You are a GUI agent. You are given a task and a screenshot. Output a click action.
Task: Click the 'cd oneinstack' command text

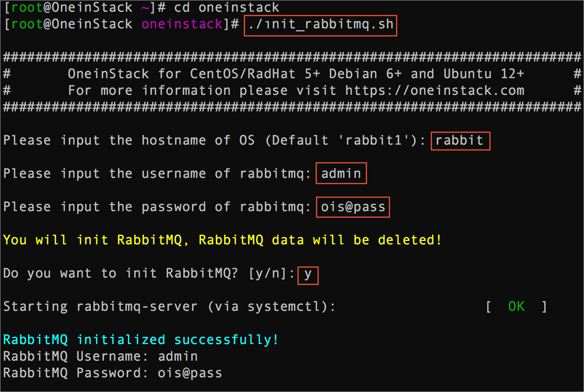pyautogui.click(x=226, y=7)
